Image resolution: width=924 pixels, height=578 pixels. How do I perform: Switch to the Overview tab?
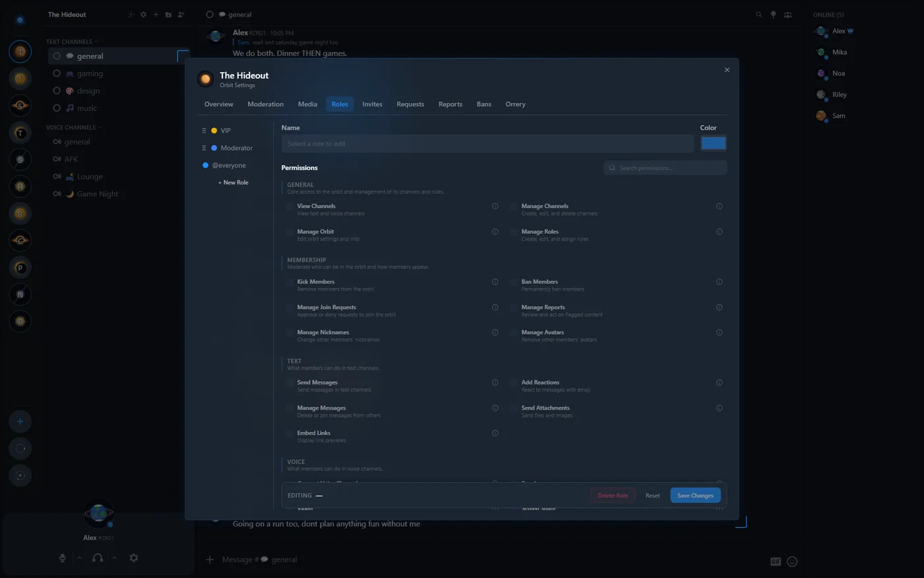click(x=218, y=104)
